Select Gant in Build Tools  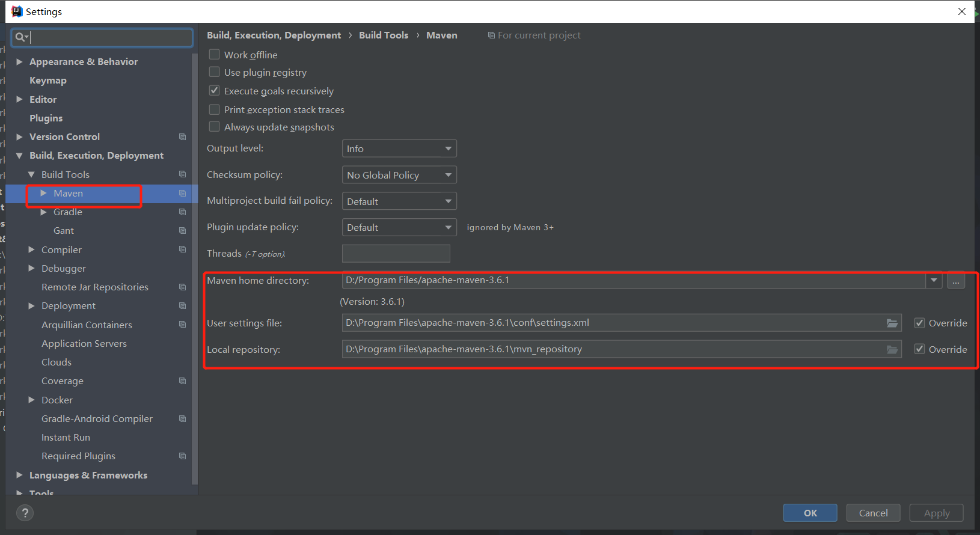click(x=64, y=231)
